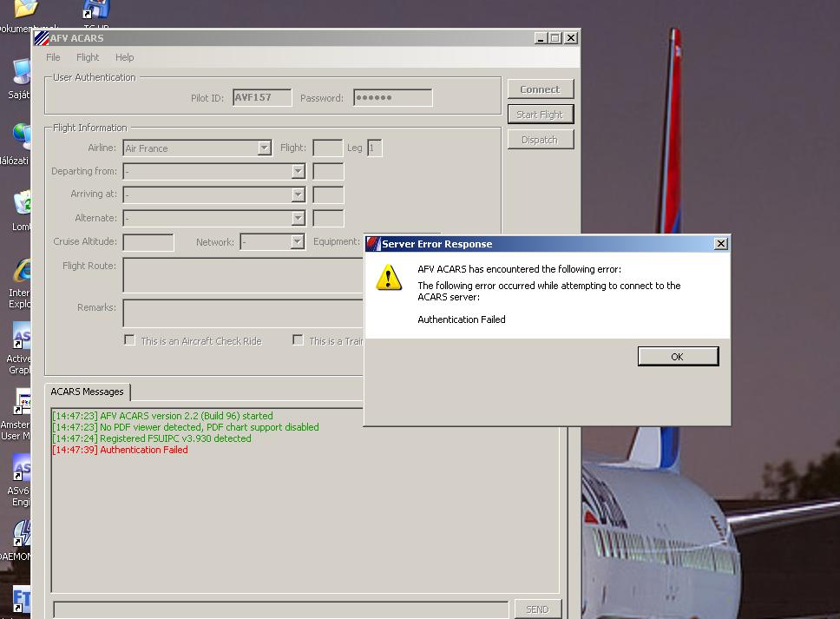Click the Registered FSUIPC v3.930 detected line
The height and width of the screenshot is (619, 840).
[x=152, y=438]
